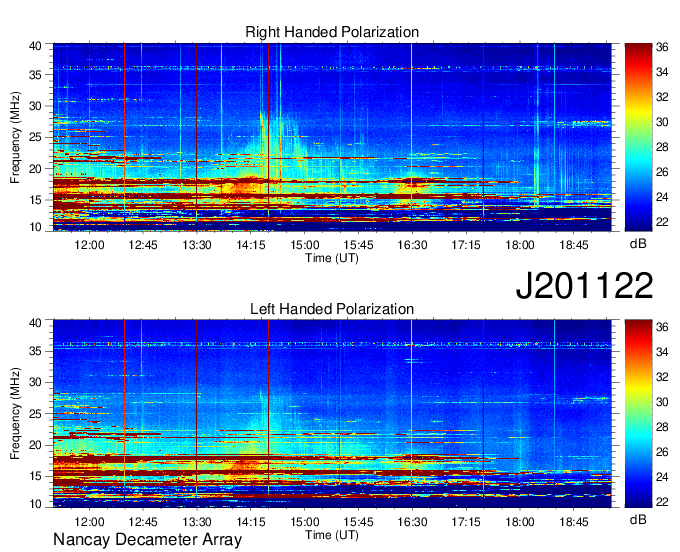Click the 'Left Handed Polarization' plot title
Image resolution: width=680 pixels, height=552 pixels.
click(332, 309)
